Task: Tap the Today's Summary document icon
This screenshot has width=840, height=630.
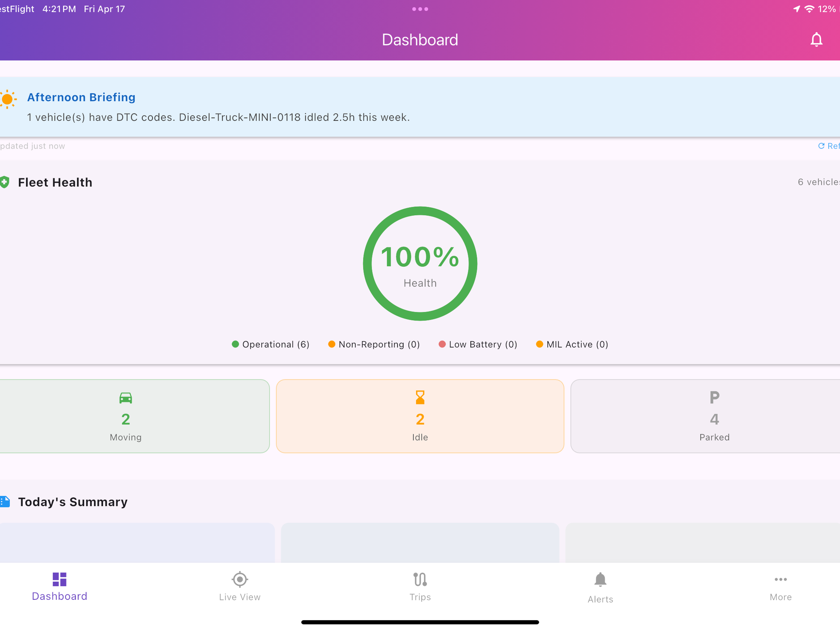Action: point(5,501)
